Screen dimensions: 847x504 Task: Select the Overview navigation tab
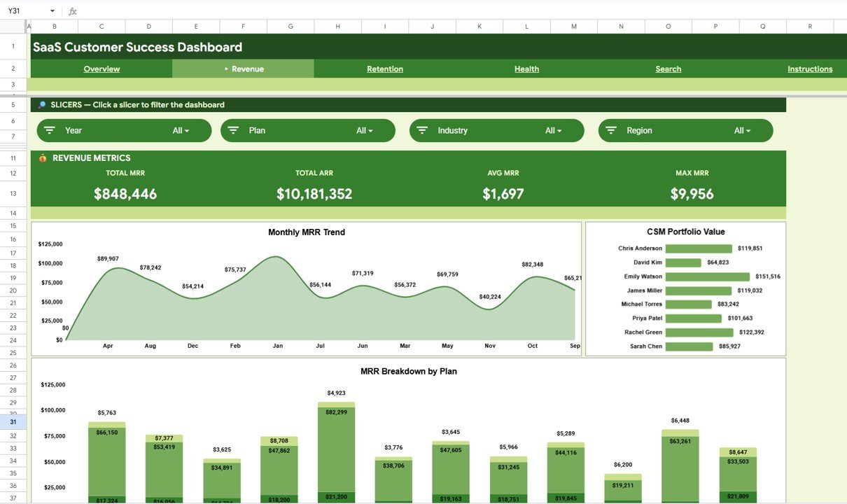pyautogui.click(x=101, y=69)
